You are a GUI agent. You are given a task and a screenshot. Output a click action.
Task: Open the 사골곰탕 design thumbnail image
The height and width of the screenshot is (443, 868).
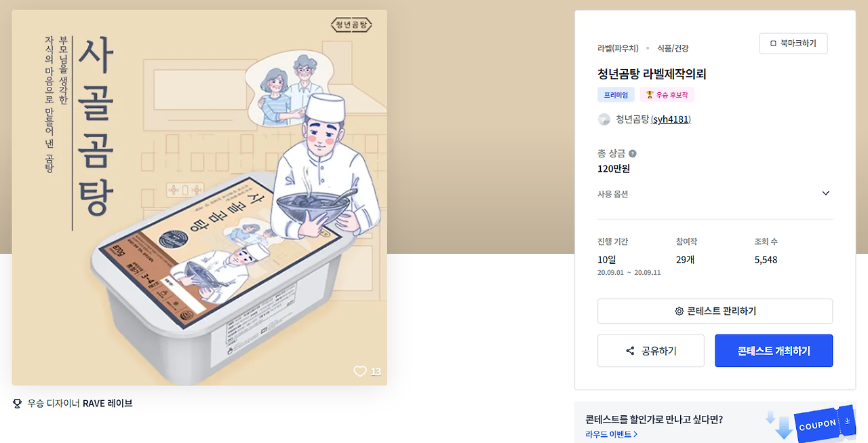199,197
